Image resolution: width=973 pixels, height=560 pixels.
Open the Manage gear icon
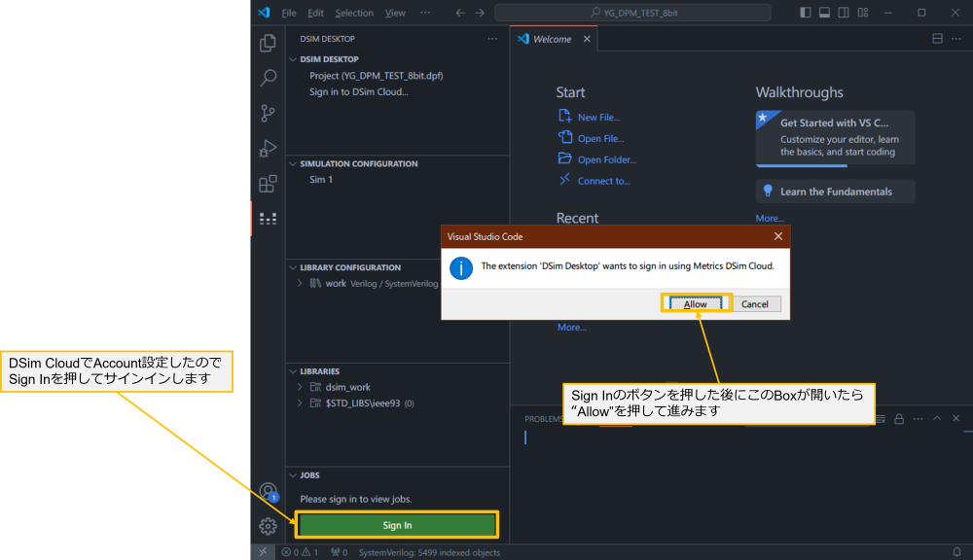click(x=268, y=526)
